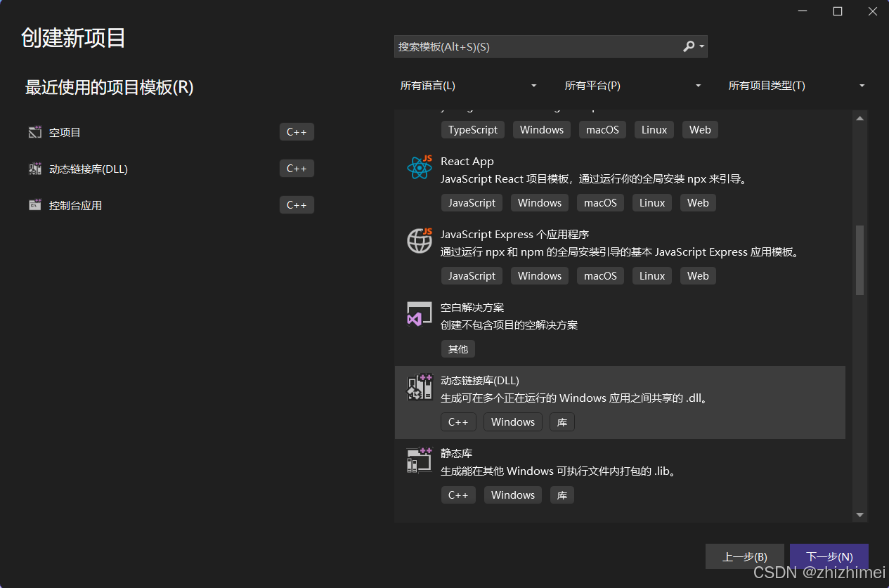Click the 其他 tag under 空白解决方案
Image resolution: width=889 pixels, height=588 pixels.
click(458, 349)
